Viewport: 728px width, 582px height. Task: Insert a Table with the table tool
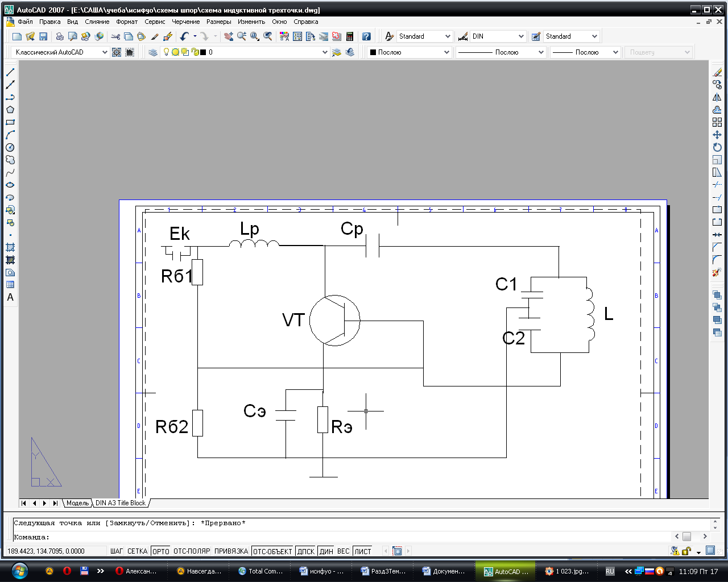10,285
